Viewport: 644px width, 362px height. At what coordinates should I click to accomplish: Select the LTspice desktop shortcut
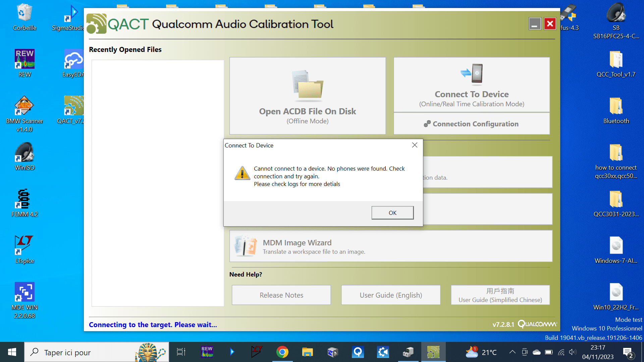[x=24, y=250]
